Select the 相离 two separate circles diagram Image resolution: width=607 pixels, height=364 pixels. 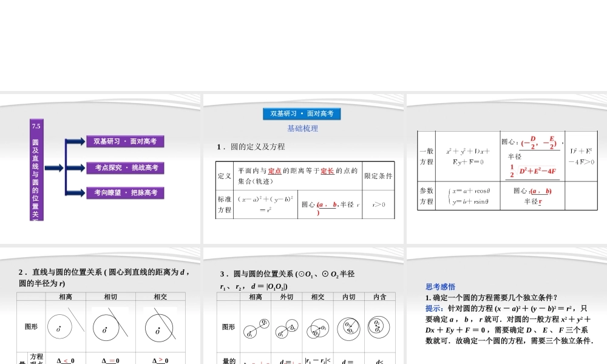256,328
